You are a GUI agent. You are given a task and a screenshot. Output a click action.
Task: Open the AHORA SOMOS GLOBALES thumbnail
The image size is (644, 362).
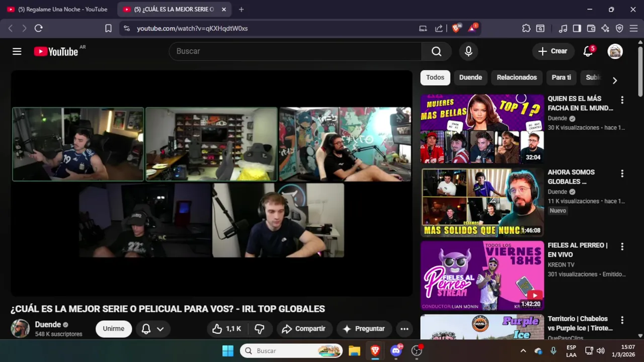click(x=482, y=202)
